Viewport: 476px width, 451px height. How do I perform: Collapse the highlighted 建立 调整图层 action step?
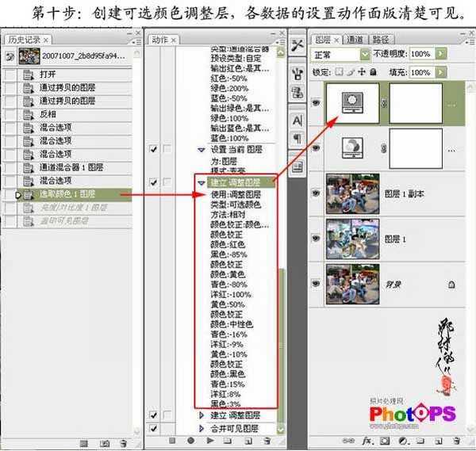coord(201,183)
